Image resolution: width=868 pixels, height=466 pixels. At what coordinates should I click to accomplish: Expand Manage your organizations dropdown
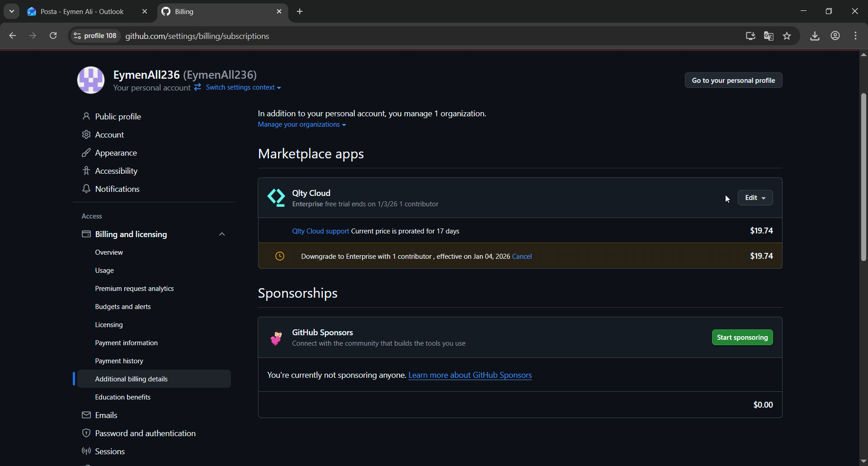pos(302,124)
